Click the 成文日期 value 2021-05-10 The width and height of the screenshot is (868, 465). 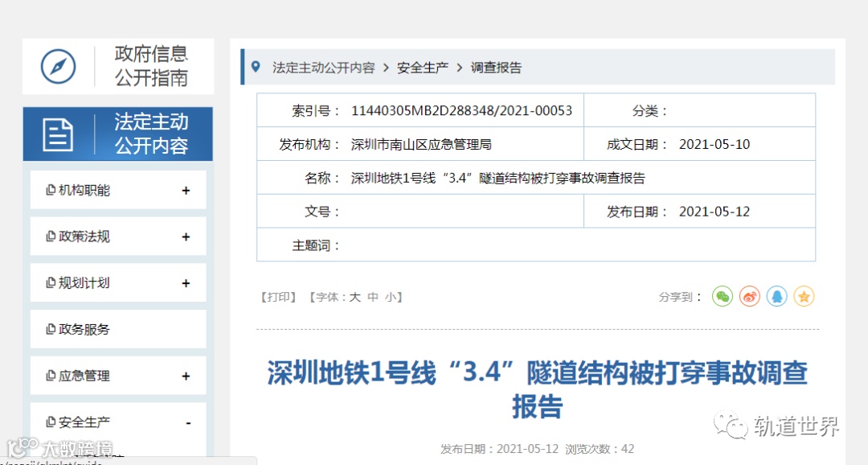tap(714, 145)
